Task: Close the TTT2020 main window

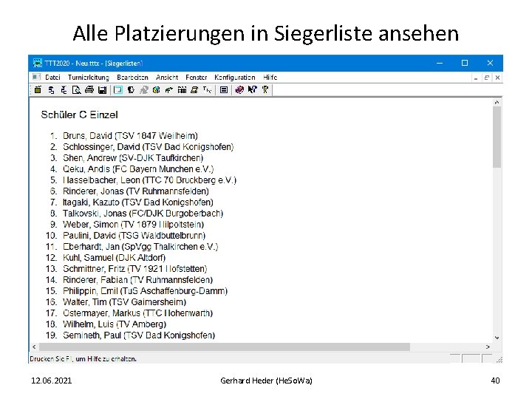Action: 490,63
